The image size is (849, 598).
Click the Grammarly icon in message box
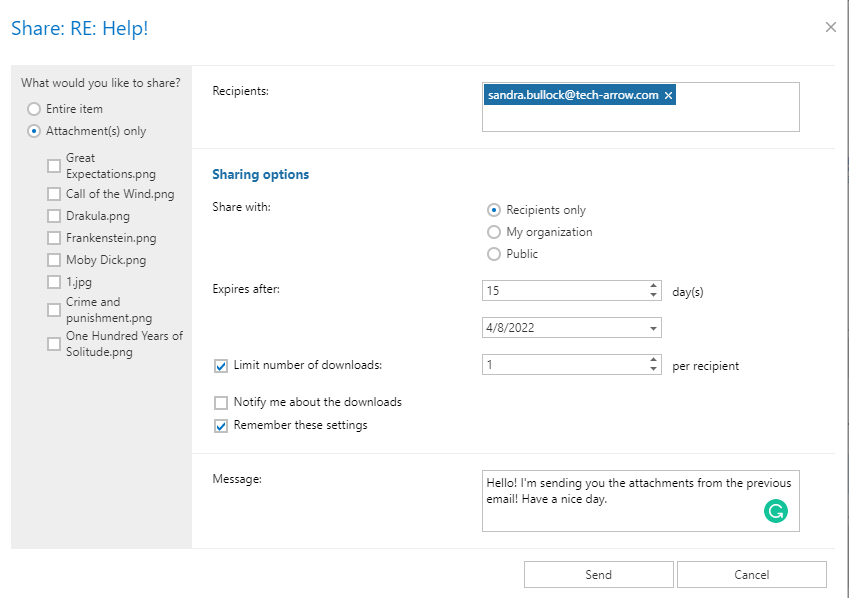pos(775,511)
